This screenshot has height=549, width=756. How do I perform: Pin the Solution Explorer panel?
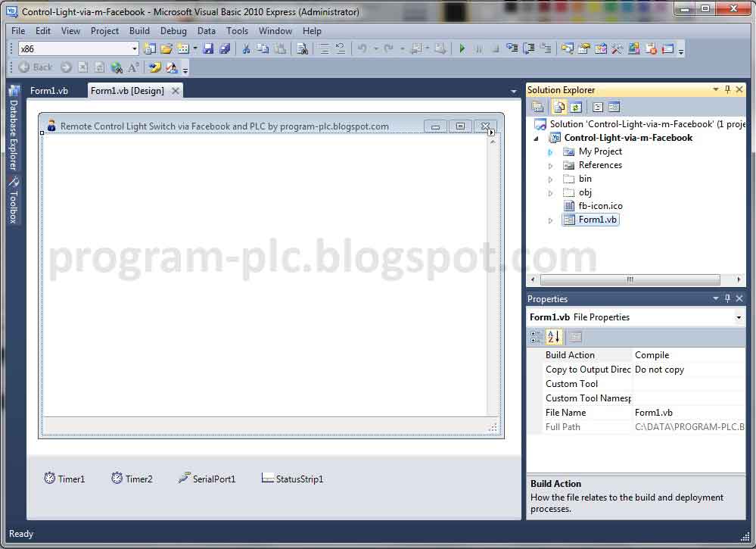pyautogui.click(x=727, y=89)
